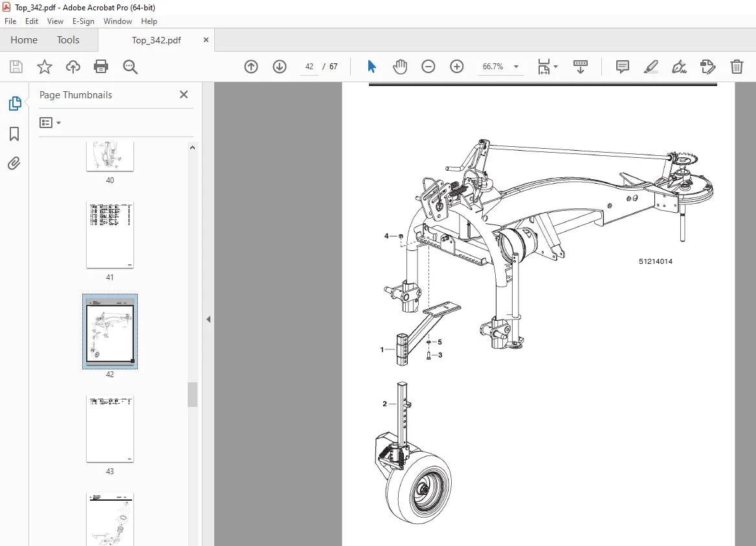Activate the Hand pan tool
The image size is (756, 546).
(x=400, y=67)
